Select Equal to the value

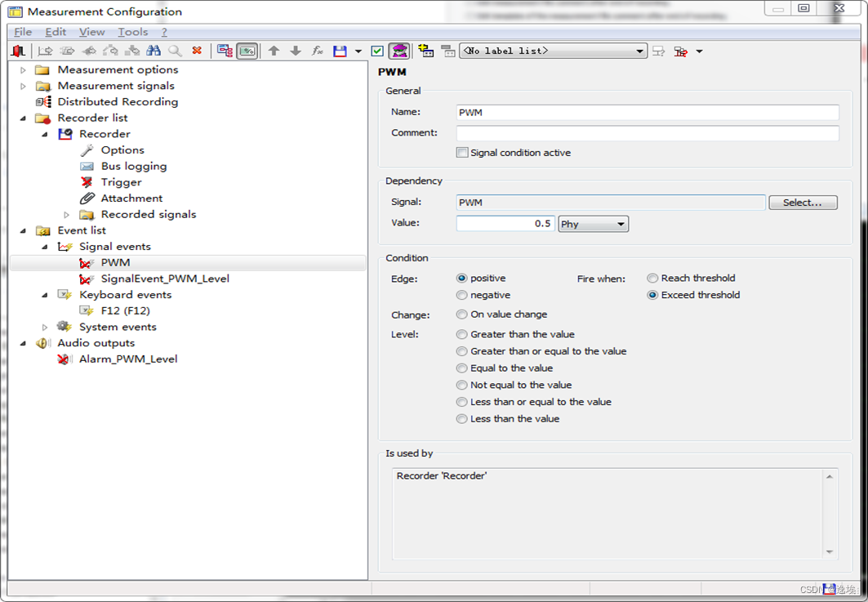point(461,368)
